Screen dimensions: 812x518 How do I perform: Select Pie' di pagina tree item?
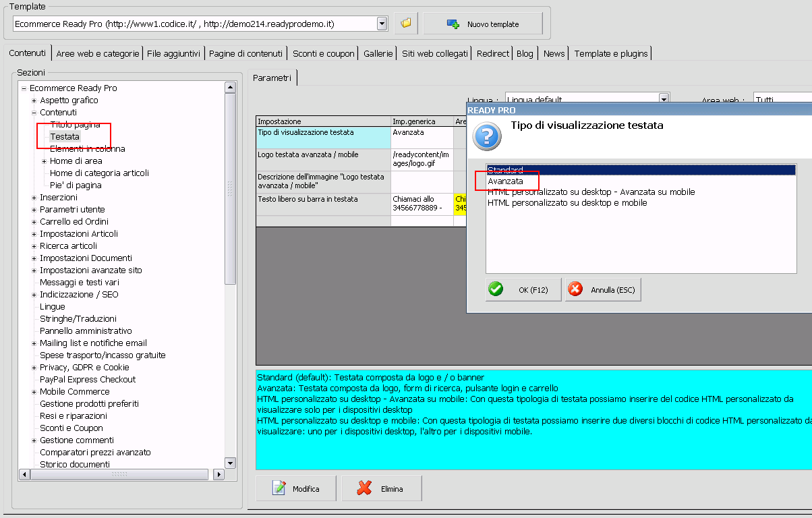pyautogui.click(x=76, y=185)
